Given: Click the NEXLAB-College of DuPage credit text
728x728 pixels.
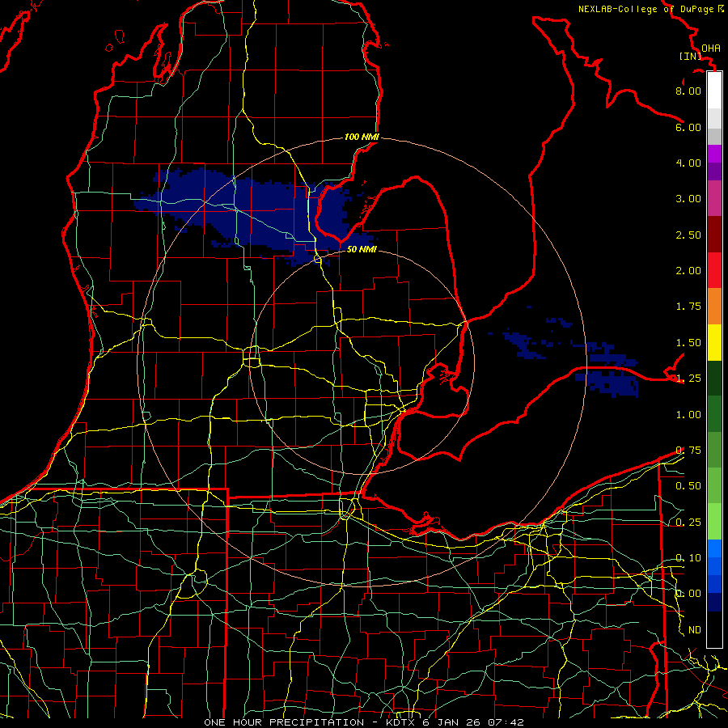Looking at the screenshot, I should [651, 9].
